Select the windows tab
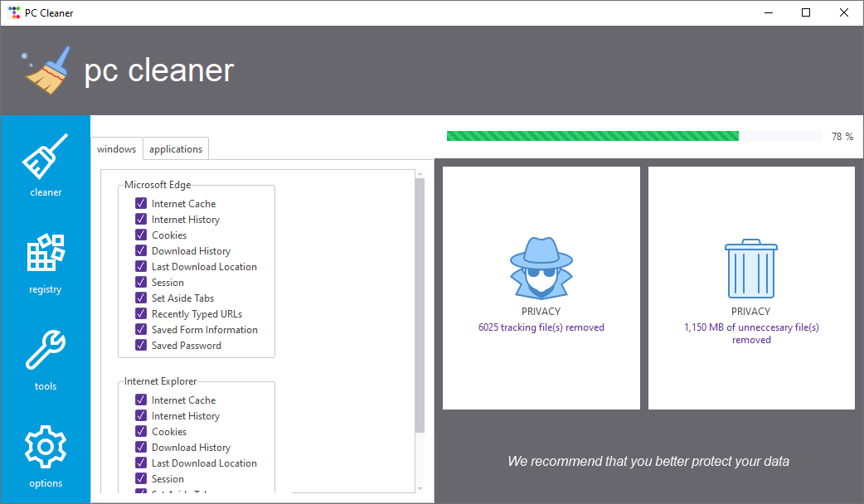The image size is (864, 504). click(x=116, y=148)
